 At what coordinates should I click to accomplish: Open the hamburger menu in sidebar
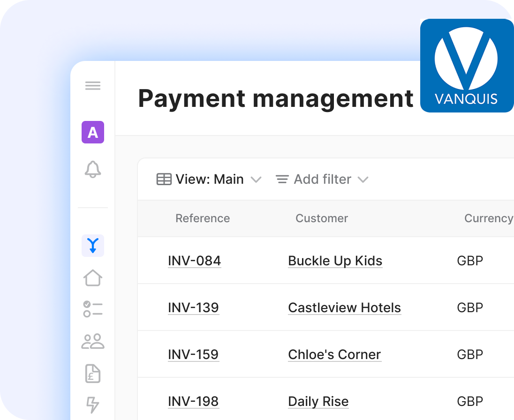click(x=93, y=86)
